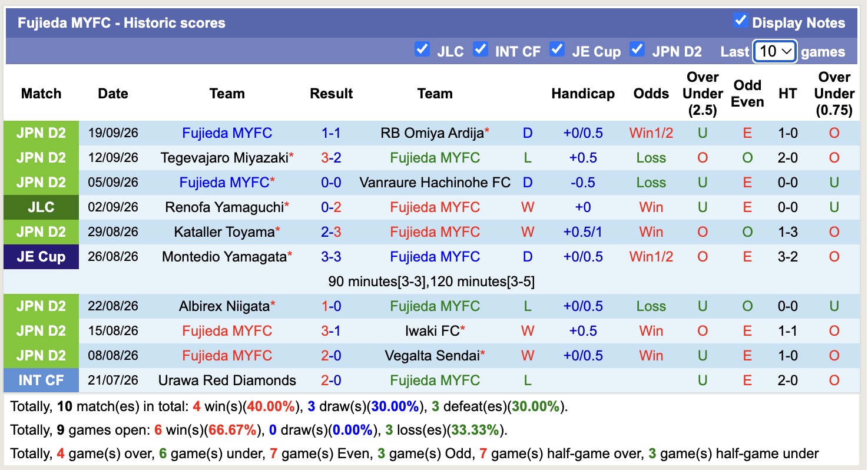
Task: Click the JE Cup badge in 26/08/26 row
Action: [x=41, y=257]
